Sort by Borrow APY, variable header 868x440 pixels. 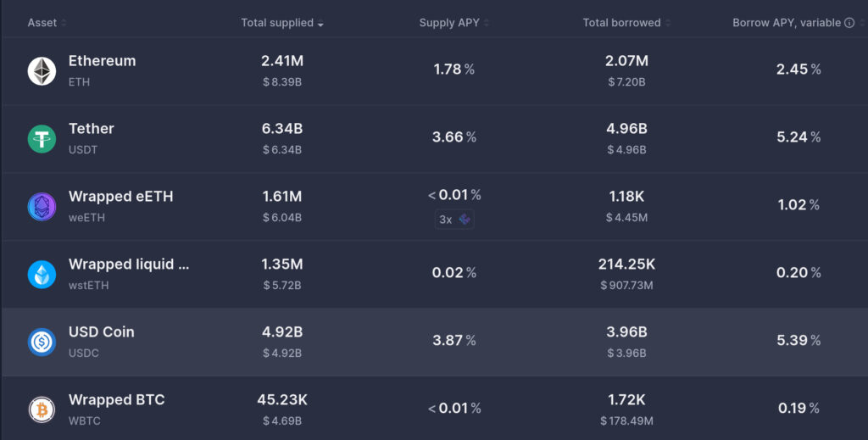787,23
